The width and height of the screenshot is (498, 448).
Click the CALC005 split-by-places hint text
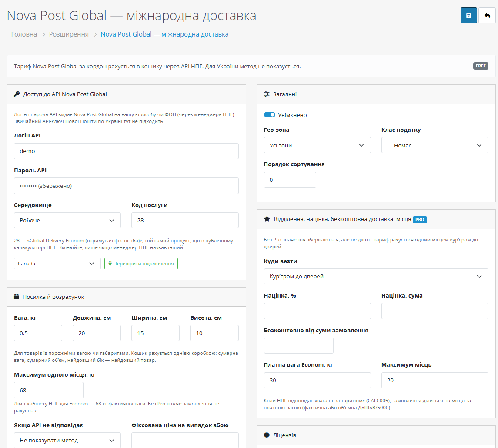point(367,404)
